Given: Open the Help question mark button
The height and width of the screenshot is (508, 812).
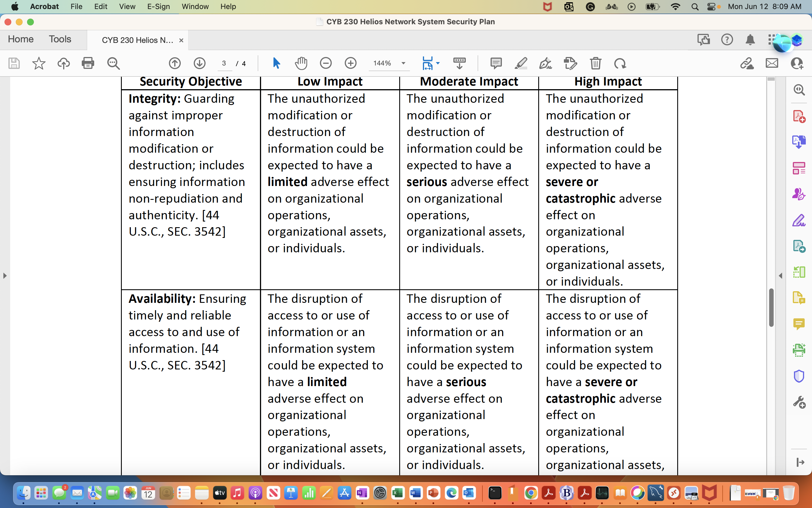Looking at the screenshot, I should pyautogui.click(x=727, y=40).
